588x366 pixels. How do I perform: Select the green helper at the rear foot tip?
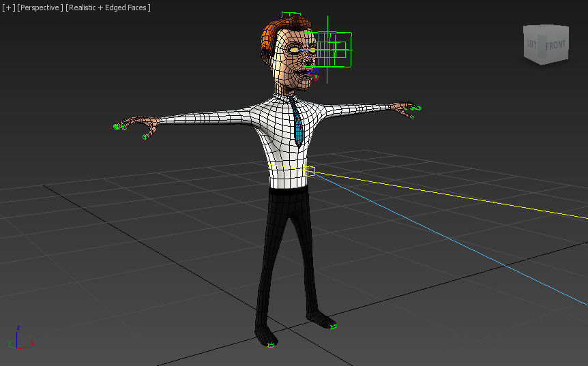pyautogui.click(x=334, y=326)
